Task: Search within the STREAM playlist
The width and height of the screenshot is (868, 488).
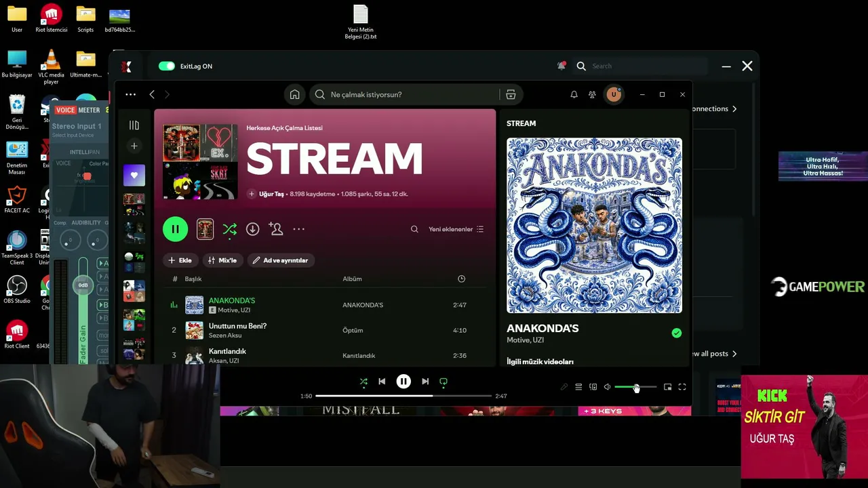Action: [x=414, y=229]
